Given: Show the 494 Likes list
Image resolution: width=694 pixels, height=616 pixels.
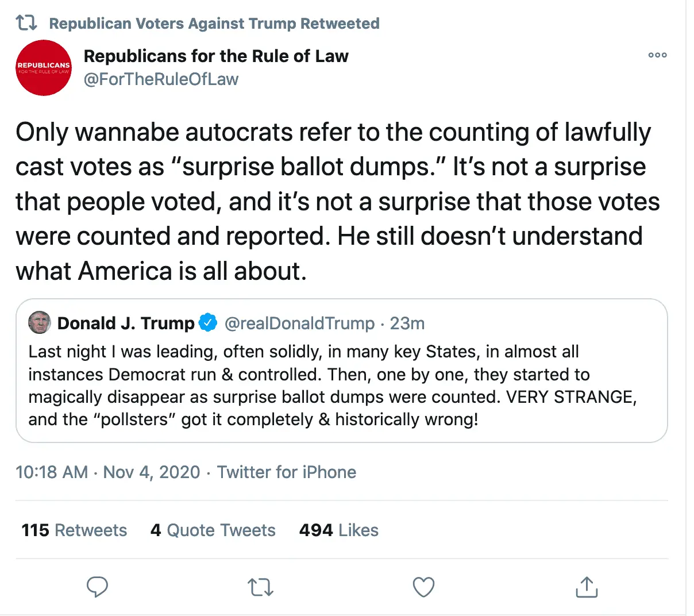Looking at the screenshot, I should tap(338, 530).
